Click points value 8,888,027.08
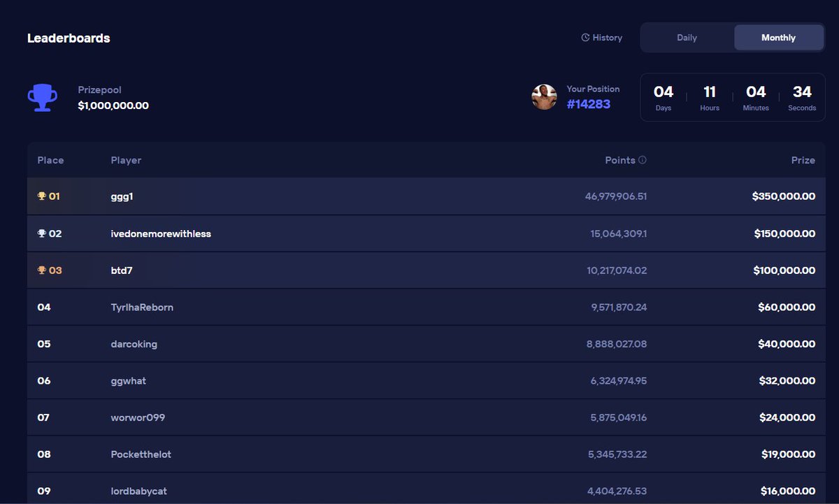The height and width of the screenshot is (504, 839). click(x=617, y=344)
